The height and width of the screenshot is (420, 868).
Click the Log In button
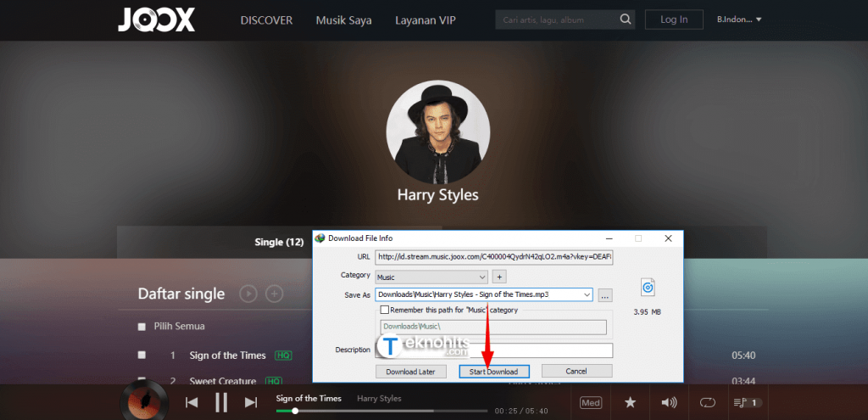point(674,20)
